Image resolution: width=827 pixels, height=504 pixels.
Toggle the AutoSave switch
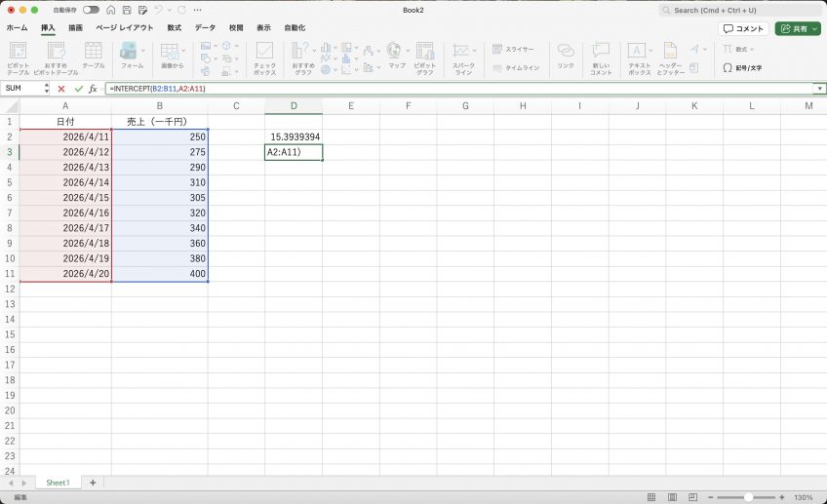[91, 10]
